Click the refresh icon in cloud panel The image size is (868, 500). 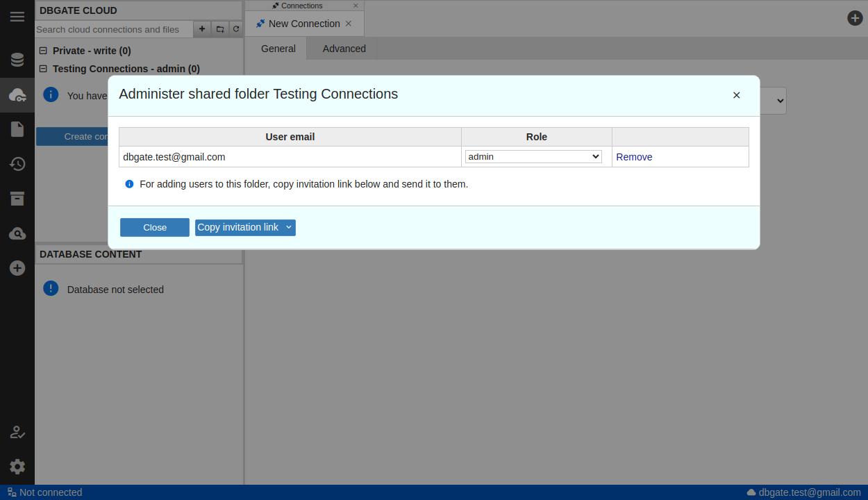236,29
